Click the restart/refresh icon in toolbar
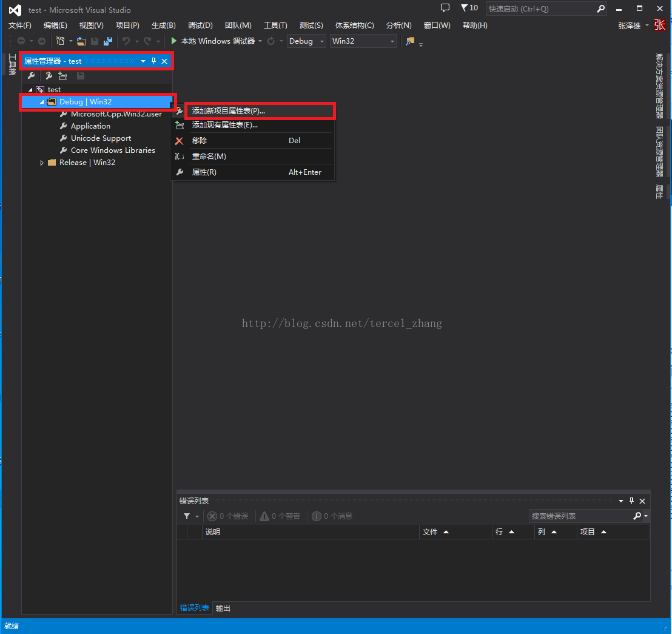The image size is (672, 634). tap(271, 41)
